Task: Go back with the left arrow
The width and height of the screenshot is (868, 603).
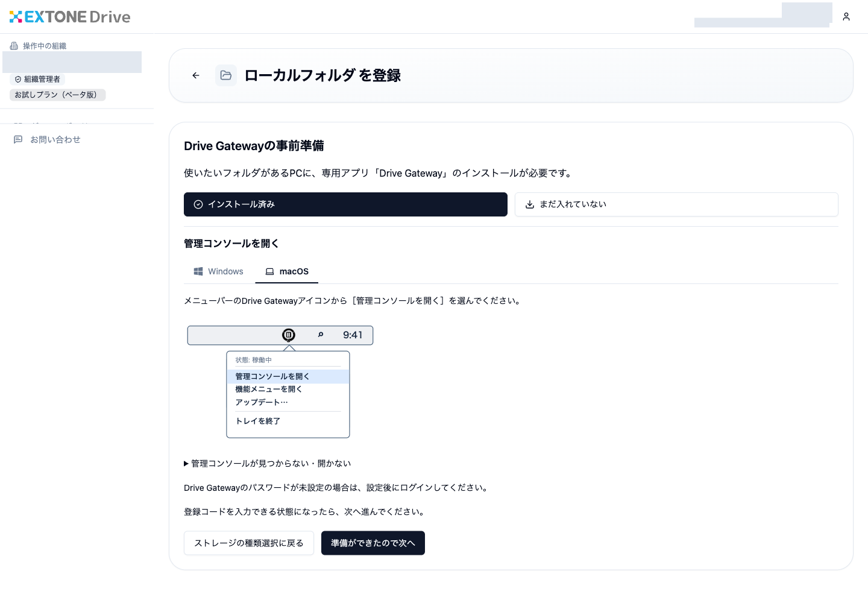Action: 196,75
